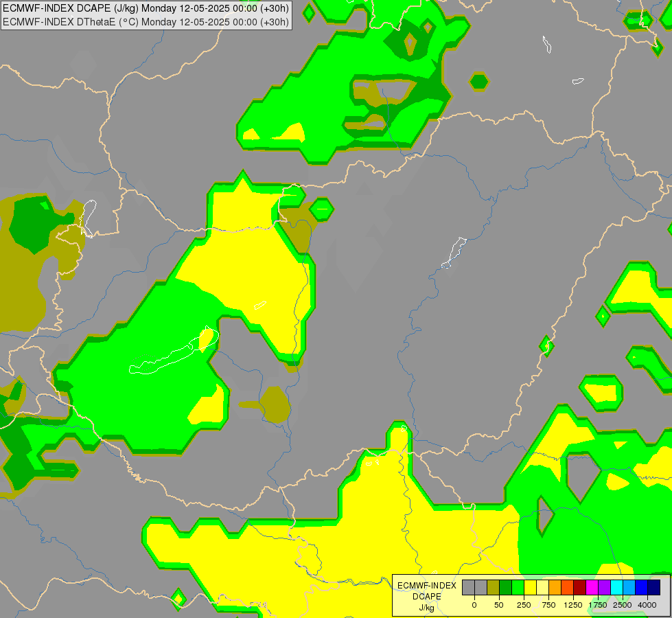Select the purple legend swatch

[x=604, y=588]
